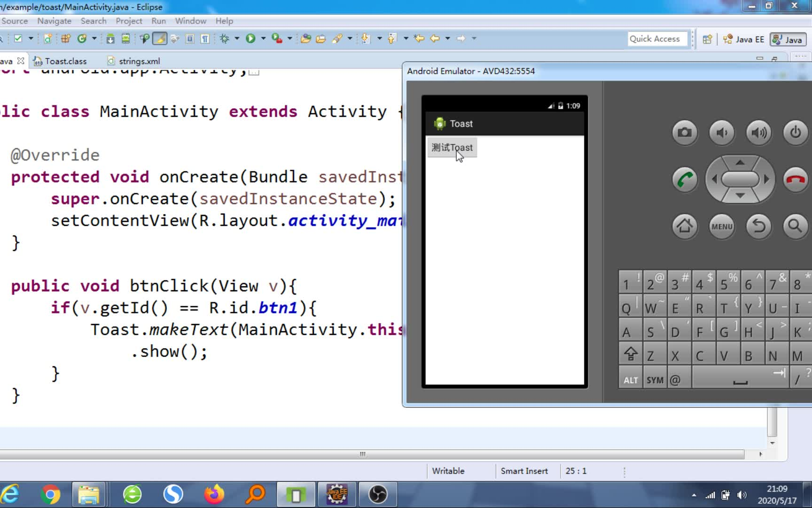Lower the emulator volume
Screen dimensions: 812x508
point(722,133)
